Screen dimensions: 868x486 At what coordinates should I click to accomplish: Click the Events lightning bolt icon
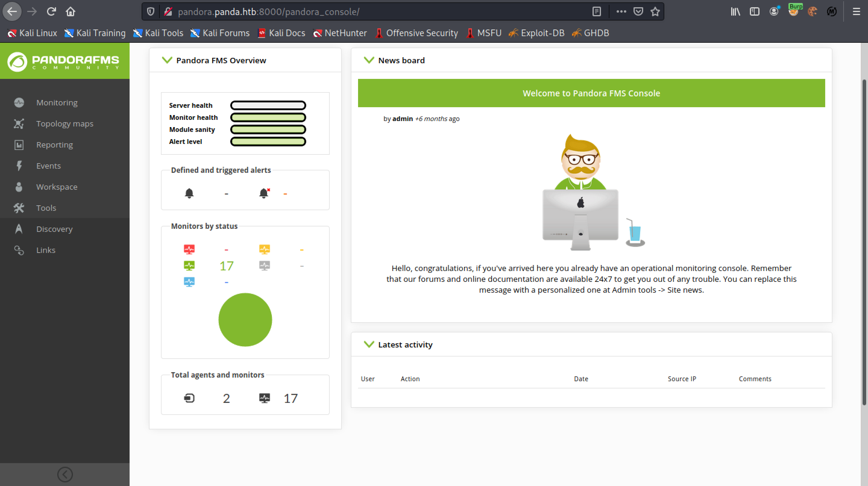19,166
